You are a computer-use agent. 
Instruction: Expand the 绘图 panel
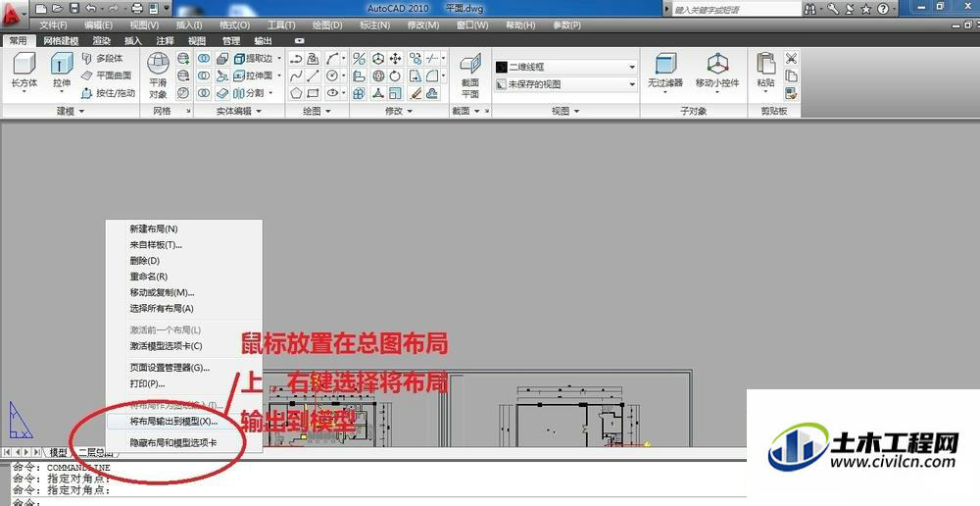[317, 111]
